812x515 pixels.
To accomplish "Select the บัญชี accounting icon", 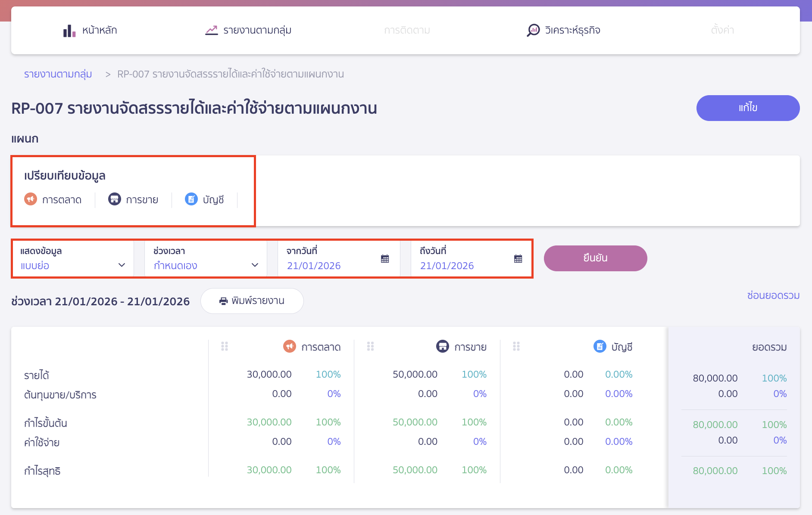I will pyautogui.click(x=191, y=199).
